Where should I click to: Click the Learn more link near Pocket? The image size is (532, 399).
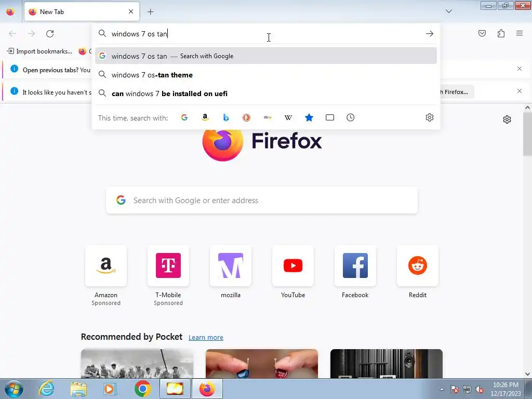206,337
